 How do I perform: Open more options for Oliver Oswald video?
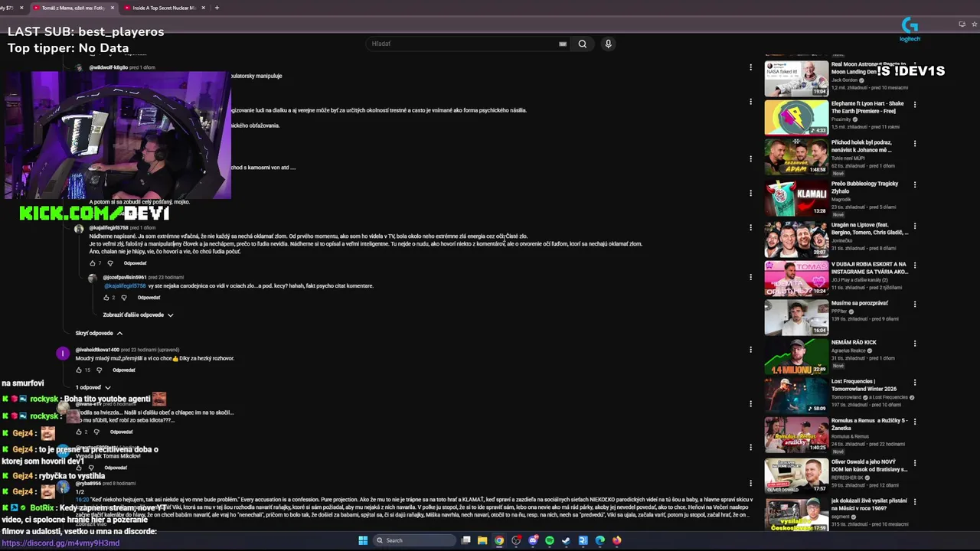coord(914,462)
